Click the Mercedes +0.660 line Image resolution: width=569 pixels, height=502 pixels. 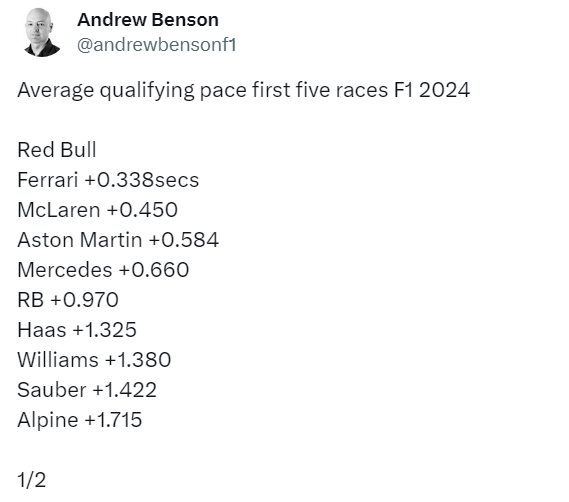click(103, 270)
